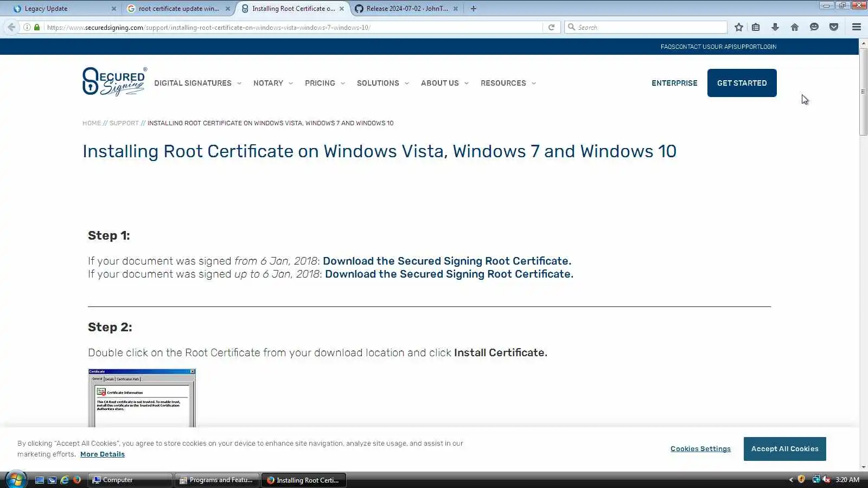Image resolution: width=868 pixels, height=488 pixels.
Task: Click the Certificate dialog screenshot thumbnail
Action: click(142, 398)
